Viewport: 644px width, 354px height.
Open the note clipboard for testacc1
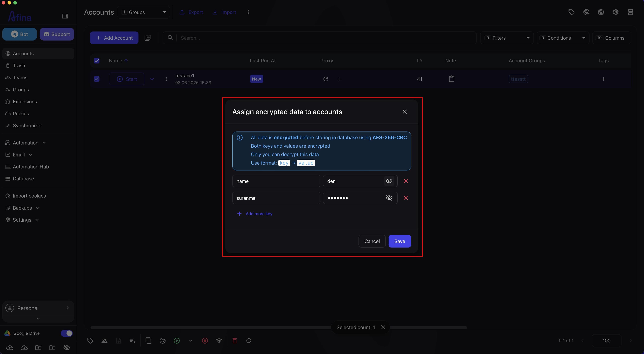(451, 79)
